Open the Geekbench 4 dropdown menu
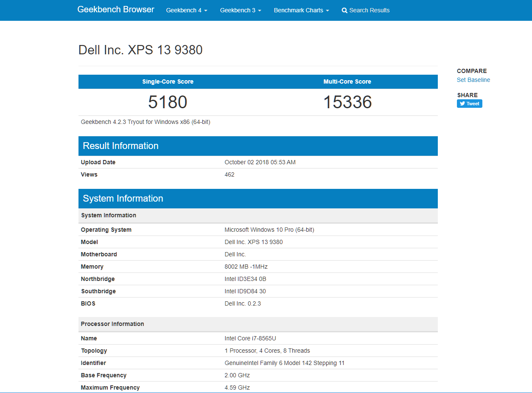Screen dimensions: 532x393 click(x=187, y=10)
